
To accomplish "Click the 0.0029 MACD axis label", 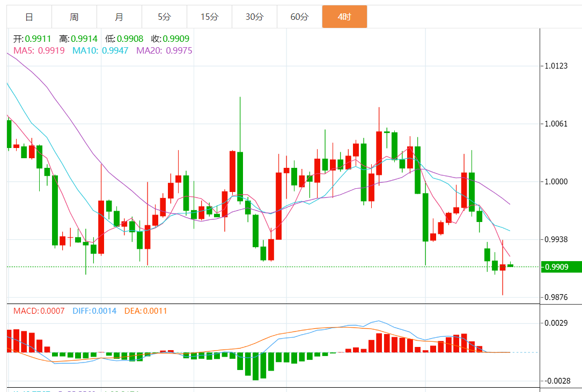I will [x=556, y=323].
